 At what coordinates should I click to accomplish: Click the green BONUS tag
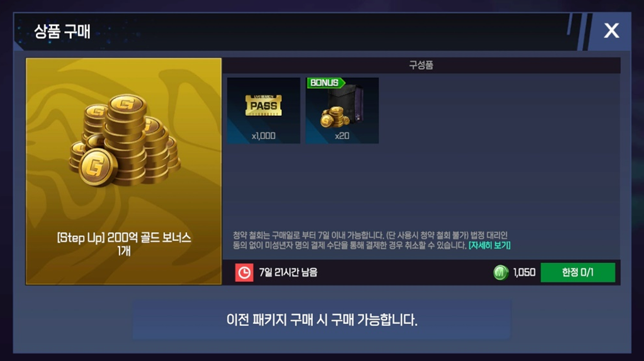[x=326, y=83]
